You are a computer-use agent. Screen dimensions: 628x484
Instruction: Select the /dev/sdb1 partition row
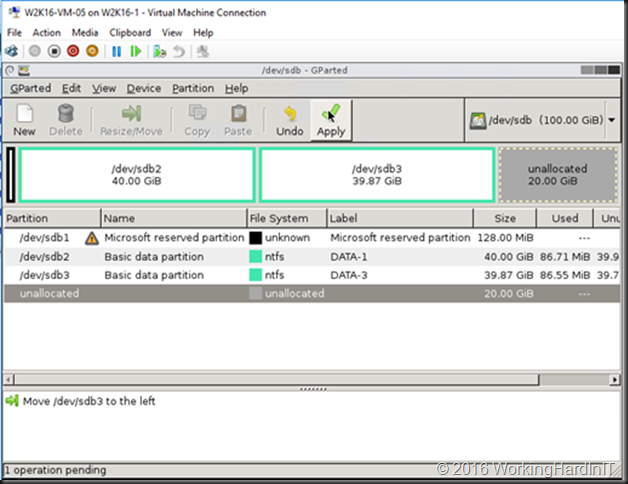click(312, 238)
